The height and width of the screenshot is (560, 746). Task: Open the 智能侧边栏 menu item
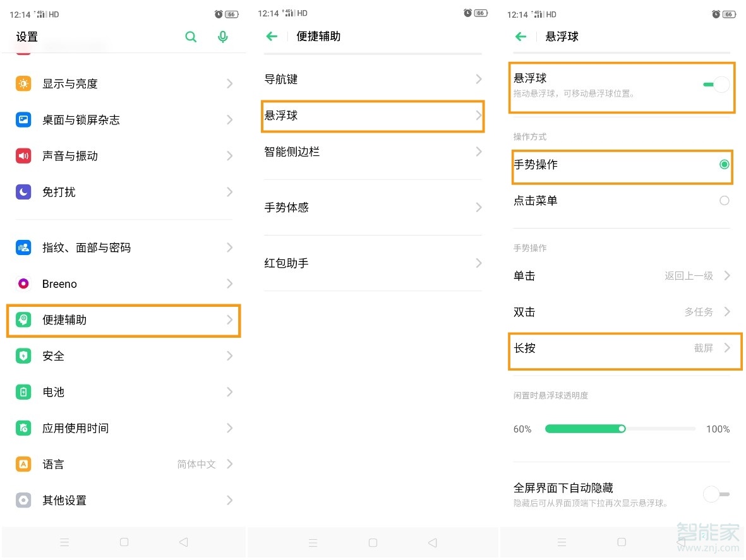[x=373, y=152]
